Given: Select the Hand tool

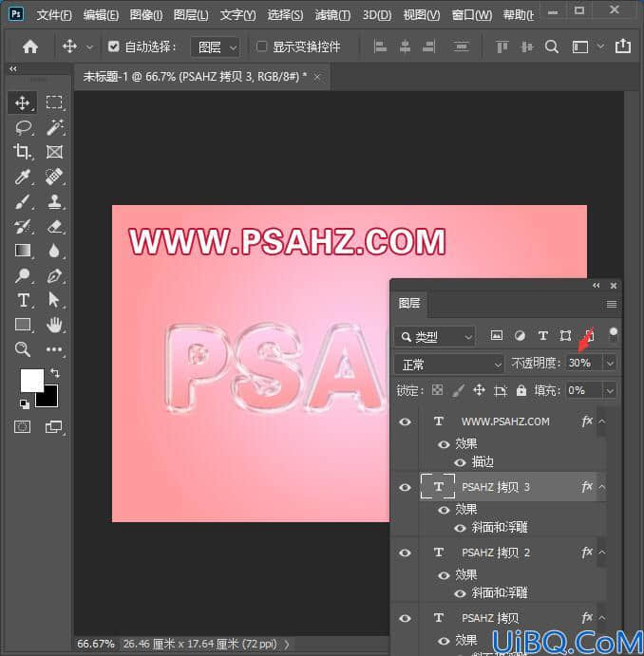Looking at the screenshot, I should coord(54,325).
